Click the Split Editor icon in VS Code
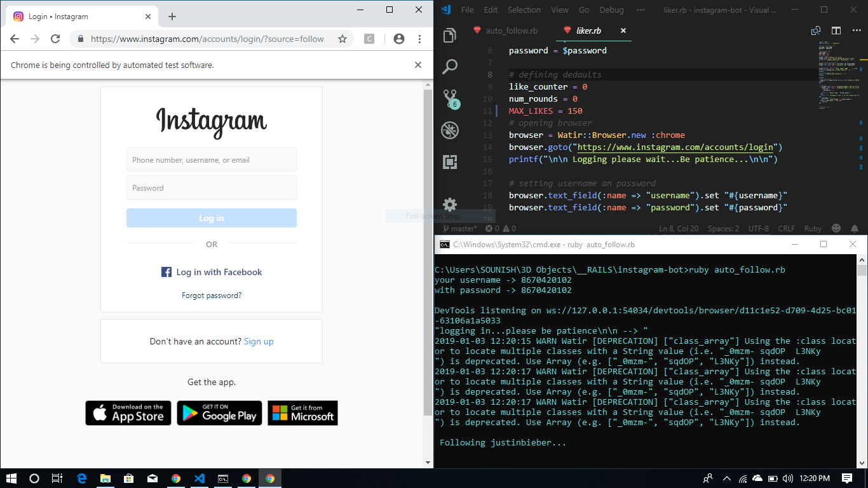868x488 pixels. click(x=836, y=30)
